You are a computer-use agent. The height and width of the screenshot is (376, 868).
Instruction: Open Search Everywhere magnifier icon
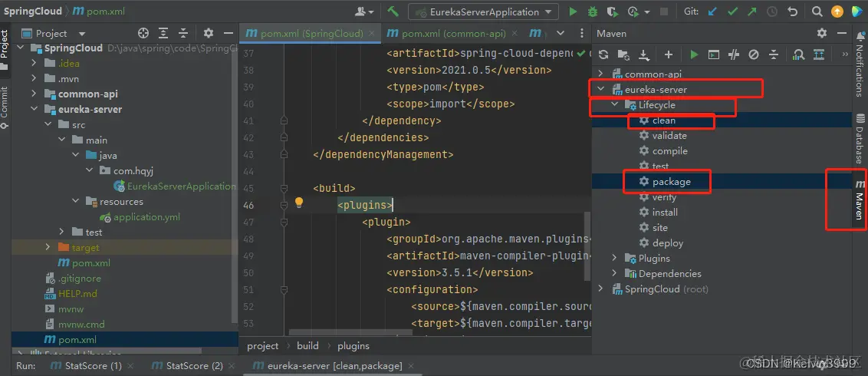(817, 11)
